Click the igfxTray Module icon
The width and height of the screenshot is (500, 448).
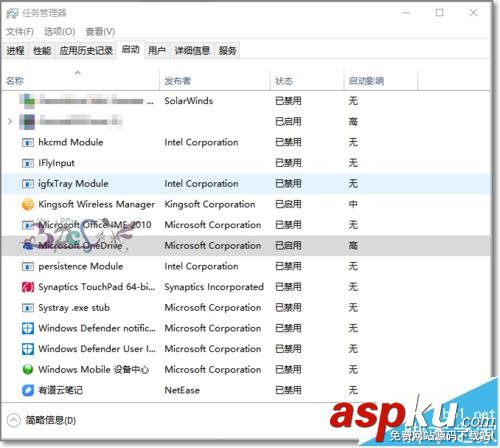pos(28,184)
